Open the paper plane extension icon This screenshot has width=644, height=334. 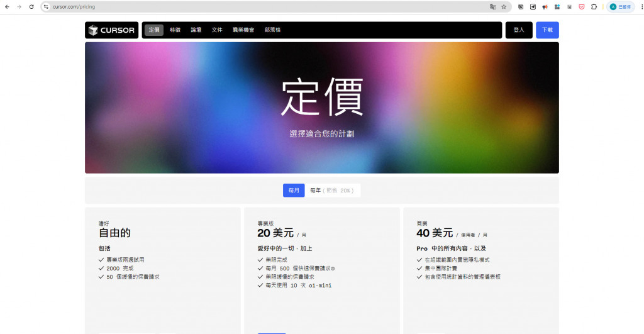coord(533,6)
